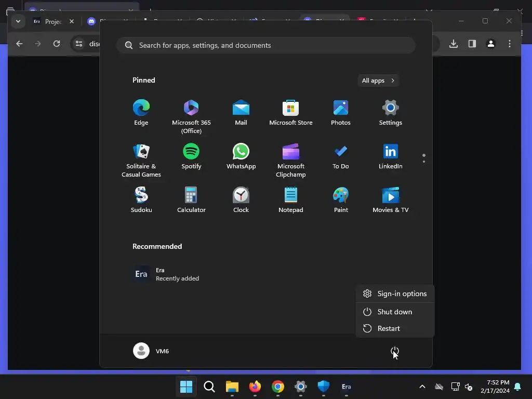Launch Sudoku
The width and height of the screenshot is (532, 399).
click(141, 200)
